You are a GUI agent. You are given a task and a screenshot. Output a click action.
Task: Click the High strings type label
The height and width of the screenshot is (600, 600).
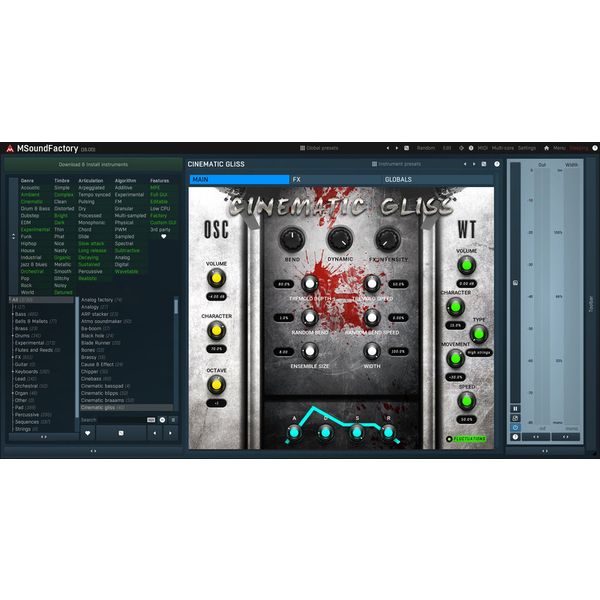coord(479,352)
